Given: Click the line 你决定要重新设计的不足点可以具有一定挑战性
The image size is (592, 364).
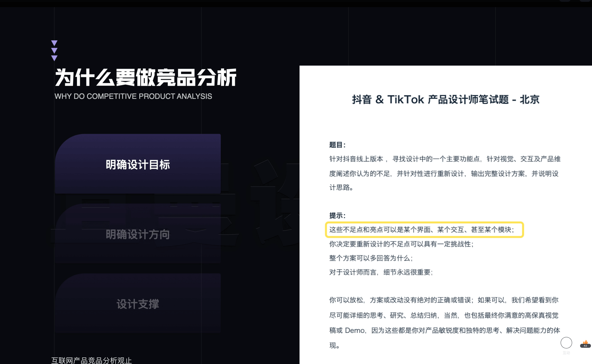Looking at the screenshot, I should coord(401,244).
